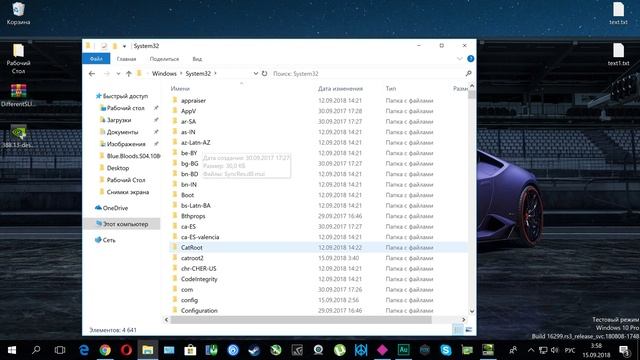This screenshot has width=640, height=360.
Task: Open uTorrent from taskbar
Action: [340, 350]
